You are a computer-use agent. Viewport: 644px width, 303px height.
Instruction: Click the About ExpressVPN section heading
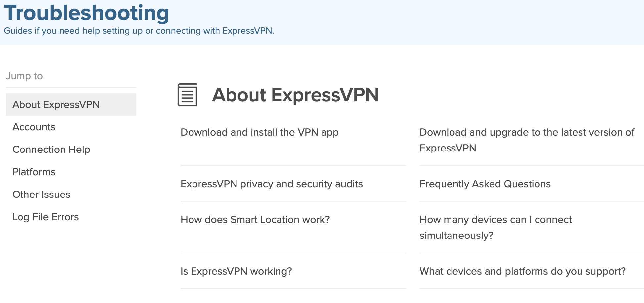tap(295, 95)
